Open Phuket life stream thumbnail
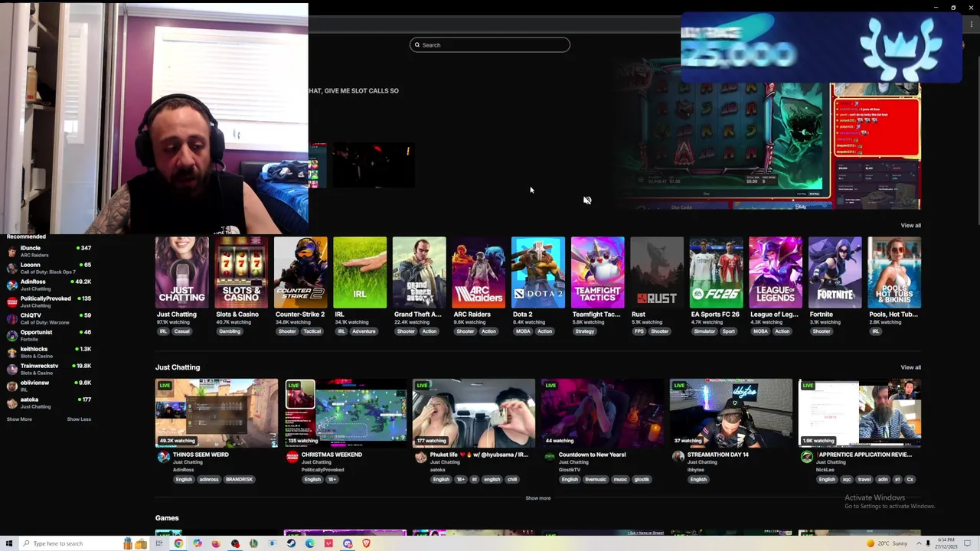Image resolution: width=980 pixels, height=551 pixels. click(474, 413)
